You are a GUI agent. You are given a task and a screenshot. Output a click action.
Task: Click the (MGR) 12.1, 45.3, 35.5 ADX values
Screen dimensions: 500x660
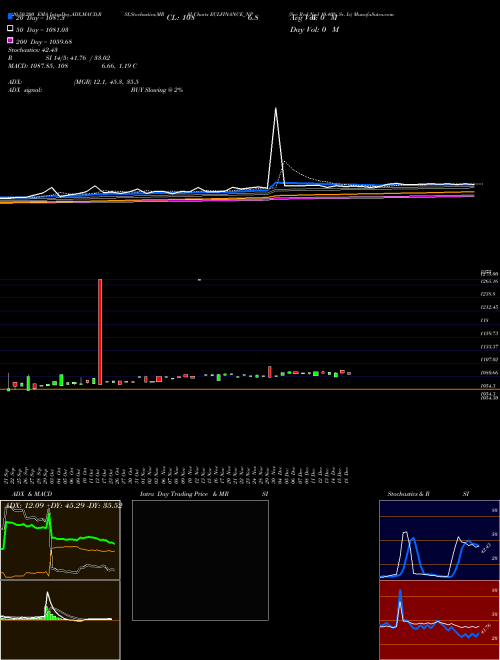(106, 82)
